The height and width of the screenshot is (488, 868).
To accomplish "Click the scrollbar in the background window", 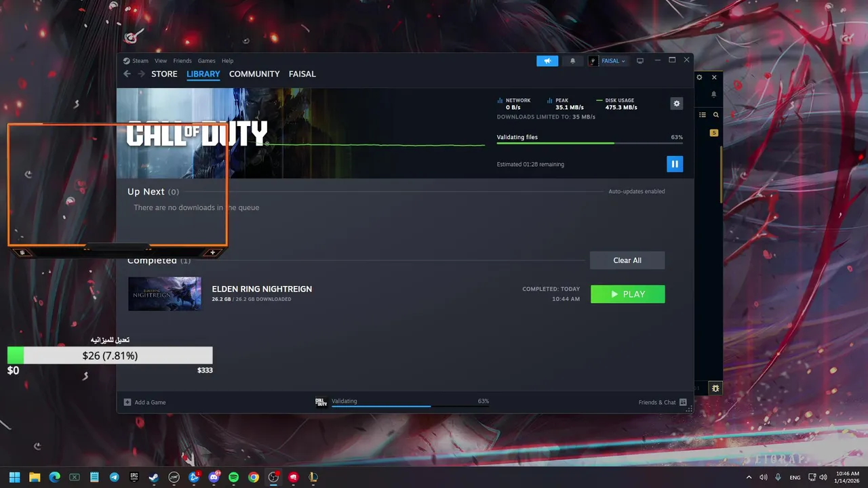I will pos(721,174).
